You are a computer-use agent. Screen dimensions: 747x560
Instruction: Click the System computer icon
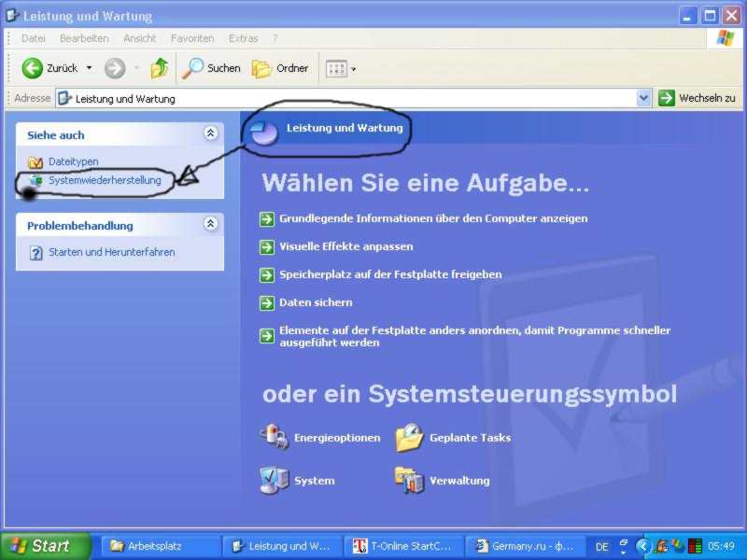point(274,480)
